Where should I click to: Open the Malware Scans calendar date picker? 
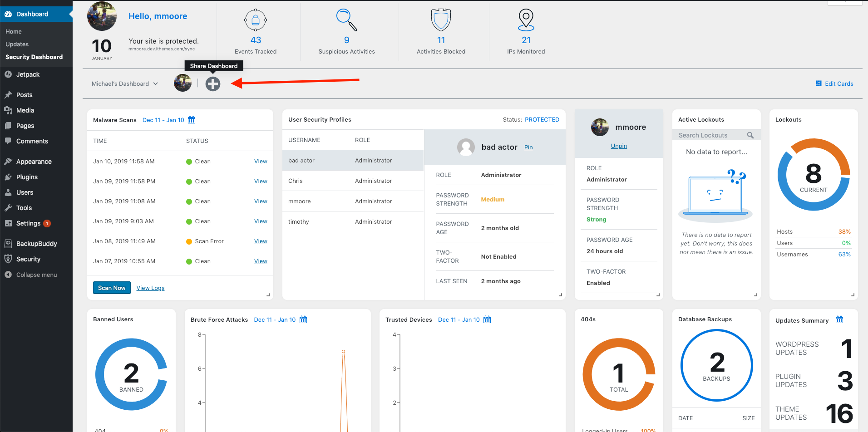[x=192, y=120]
